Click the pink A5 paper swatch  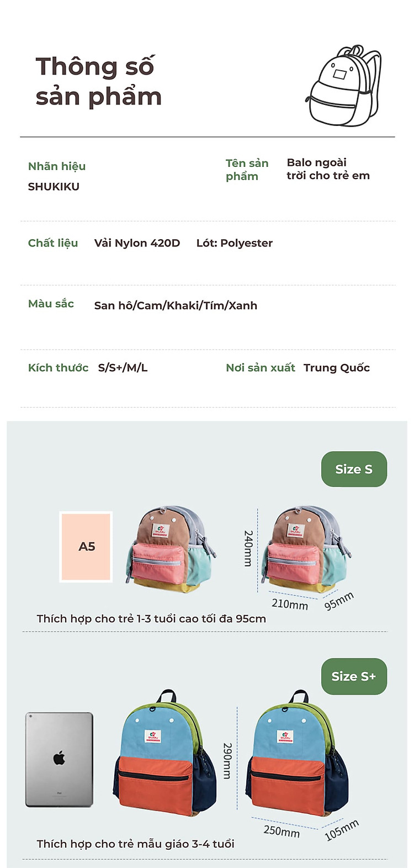pos(86,546)
